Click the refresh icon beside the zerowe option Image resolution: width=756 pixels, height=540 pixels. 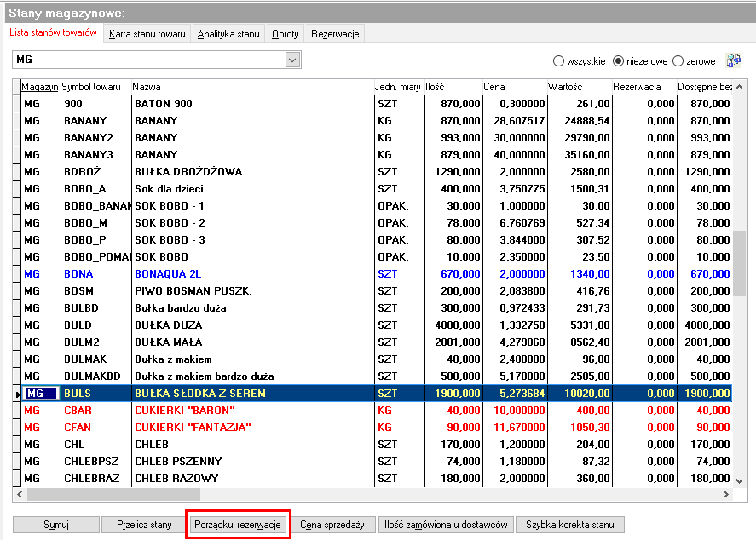[733, 60]
